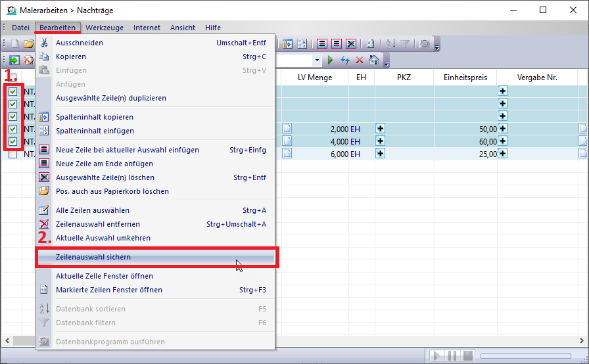Viewport: 589px width, 364px height.
Task: Open document icon beside LV Menge 2,000
Action: click(287, 129)
